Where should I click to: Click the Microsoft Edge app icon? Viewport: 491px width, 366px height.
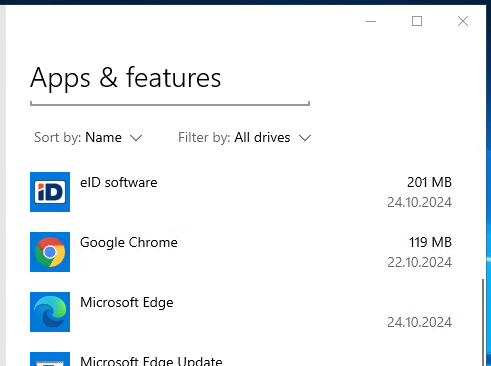point(50,312)
